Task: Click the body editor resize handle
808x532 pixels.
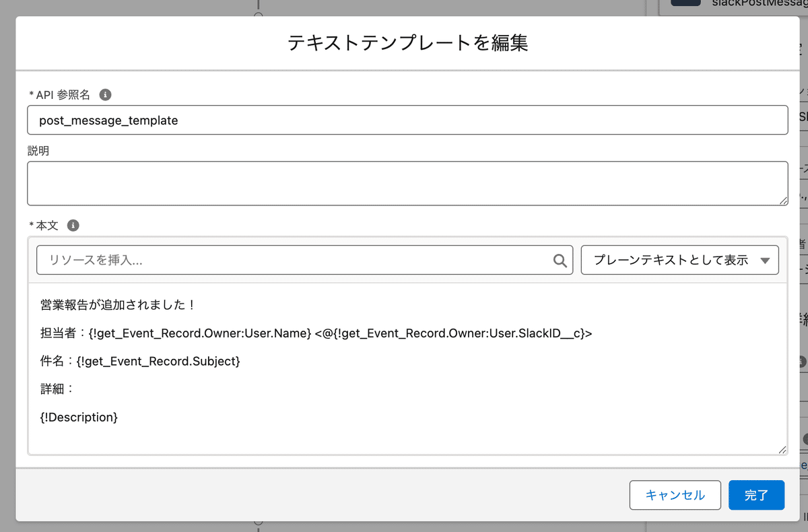Action: point(782,449)
